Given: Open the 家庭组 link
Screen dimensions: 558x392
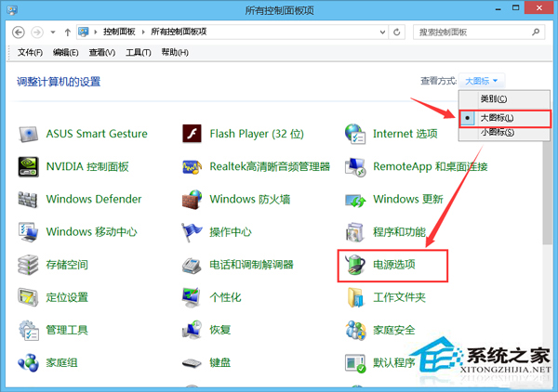Looking at the screenshot, I should coord(61,363).
